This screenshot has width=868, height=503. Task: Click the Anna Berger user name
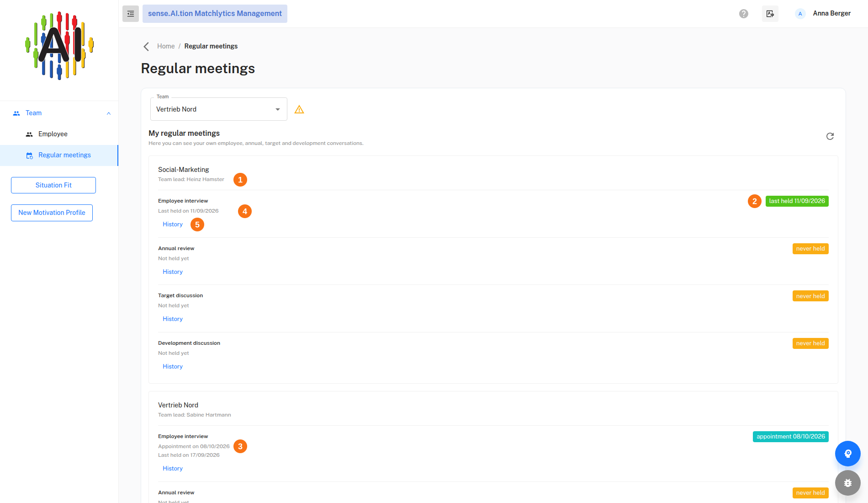coord(831,13)
